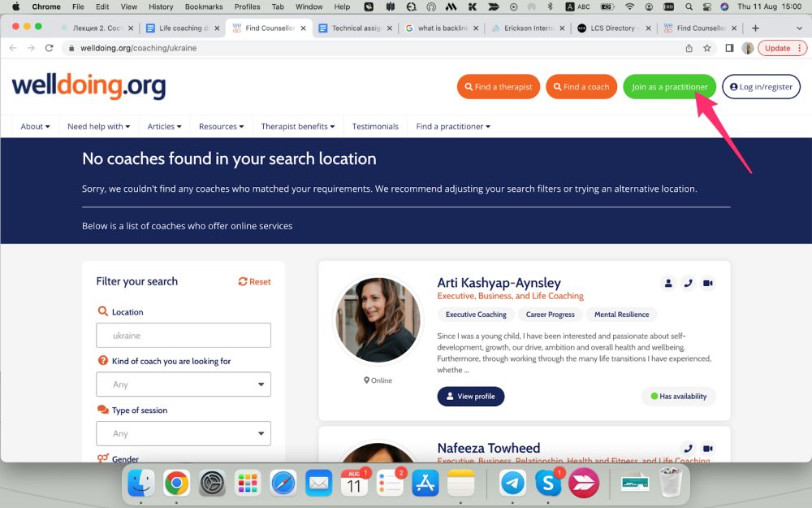Click the Mental Resilience tag

pyautogui.click(x=621, y=314)
